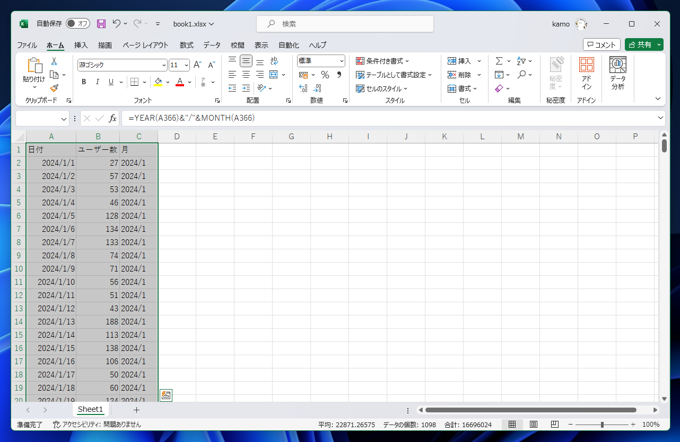Increase font size with large A icon
The image size is (680, 442).
pyautogui.click(x=197, y=65)
